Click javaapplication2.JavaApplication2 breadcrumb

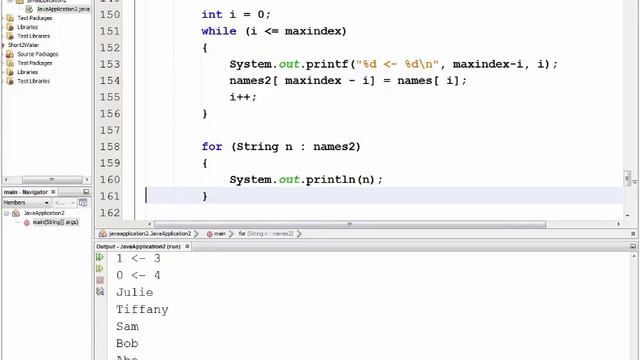pyautogui.click(x=150, y=234)
